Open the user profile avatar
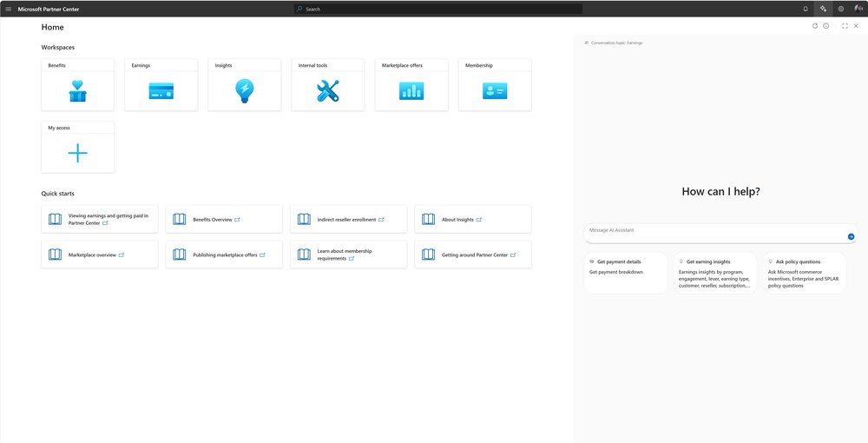 pyautogui.click(x=858, y=9)
